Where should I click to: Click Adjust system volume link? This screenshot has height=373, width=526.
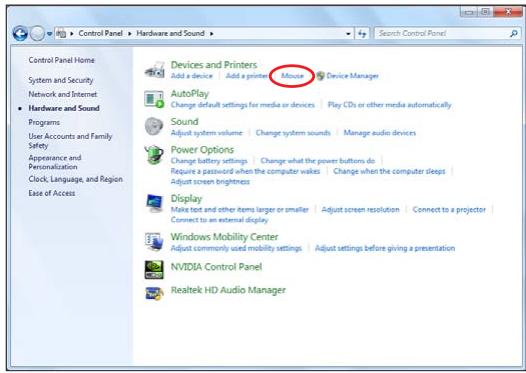(206, 133)
